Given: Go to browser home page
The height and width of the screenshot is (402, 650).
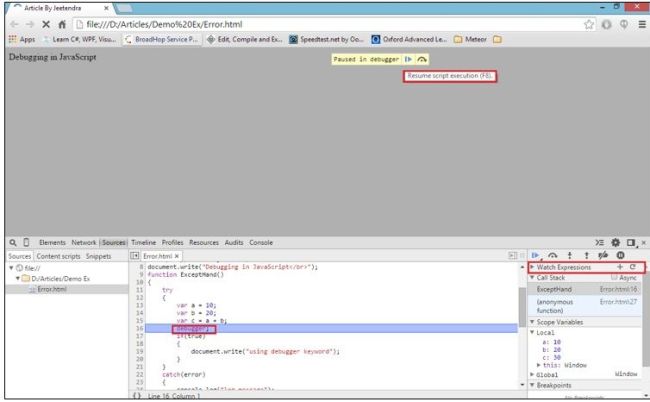Looking at the screenshot, I should [62, 24].
